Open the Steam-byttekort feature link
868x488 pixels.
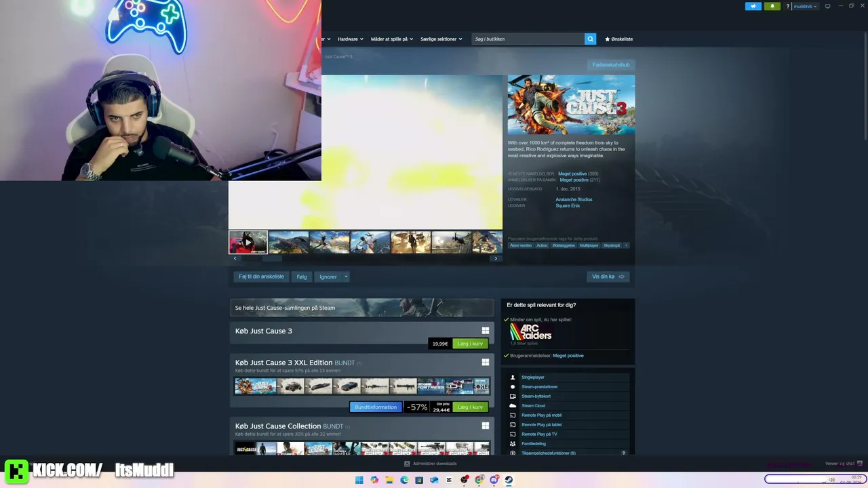tap(536, 396)
